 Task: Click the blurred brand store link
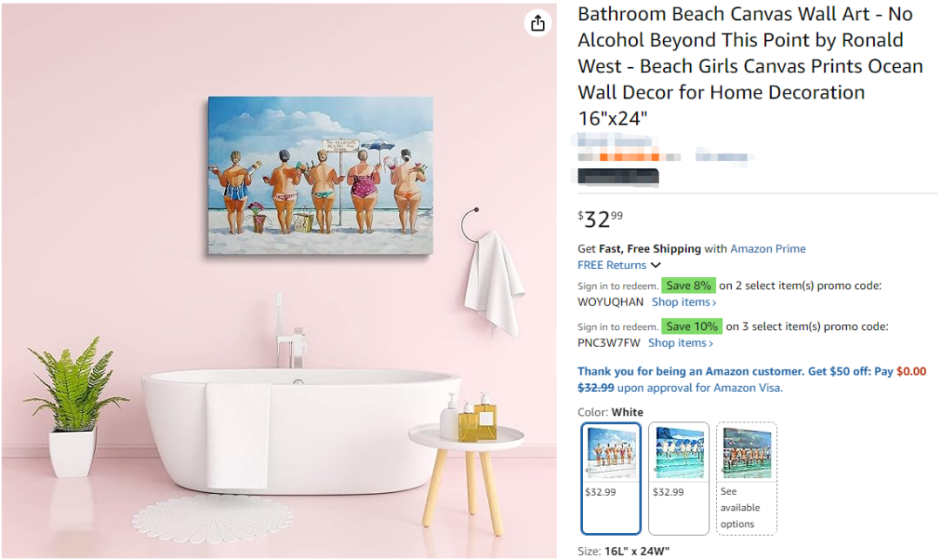614,141
